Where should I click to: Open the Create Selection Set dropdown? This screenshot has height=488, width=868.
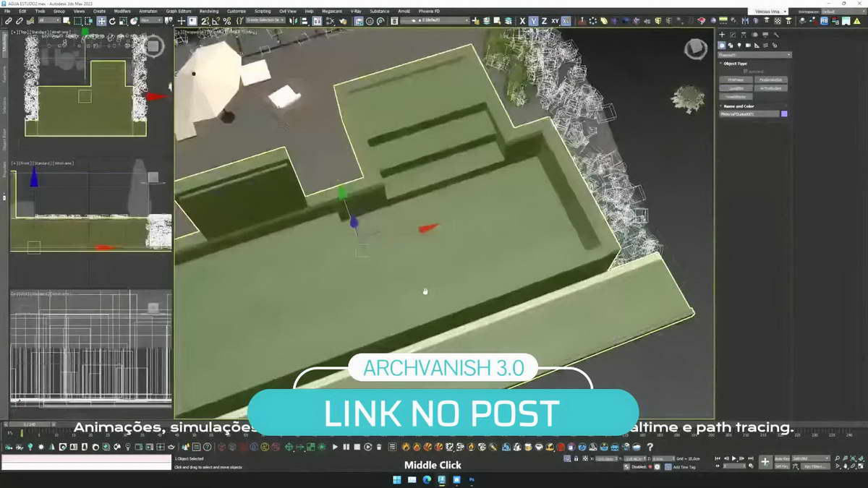click(x=265, y=22)
